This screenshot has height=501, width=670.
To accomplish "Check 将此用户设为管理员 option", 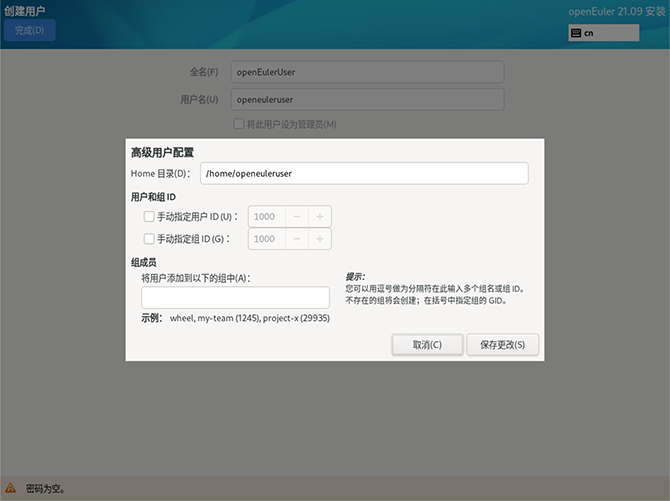I will [x=238, y=124].
